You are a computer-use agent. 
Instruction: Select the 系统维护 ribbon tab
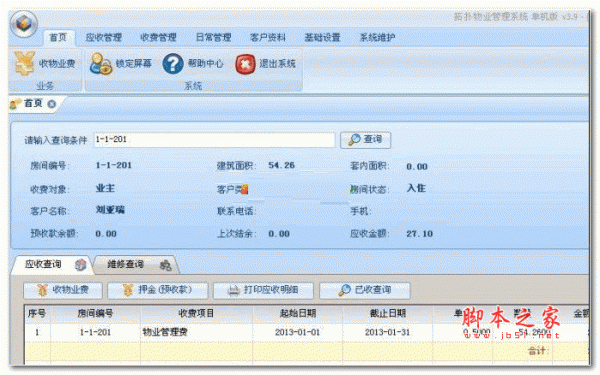click(377, 38)
